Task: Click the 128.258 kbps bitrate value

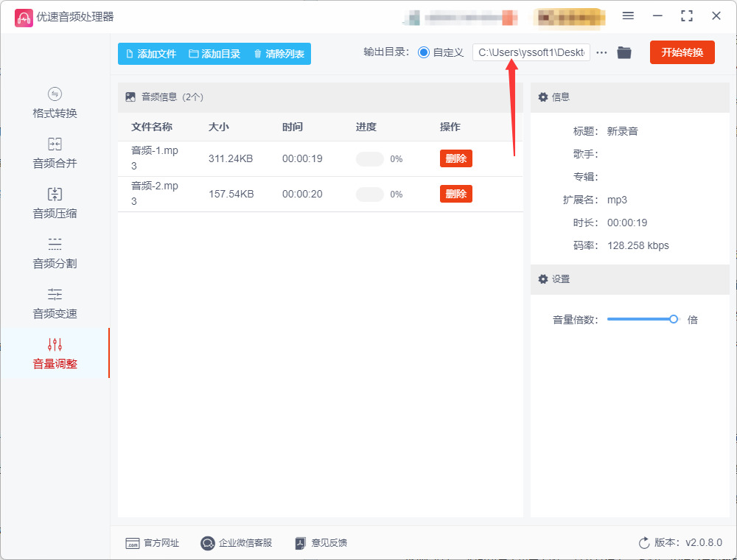Action: point(638,245)
